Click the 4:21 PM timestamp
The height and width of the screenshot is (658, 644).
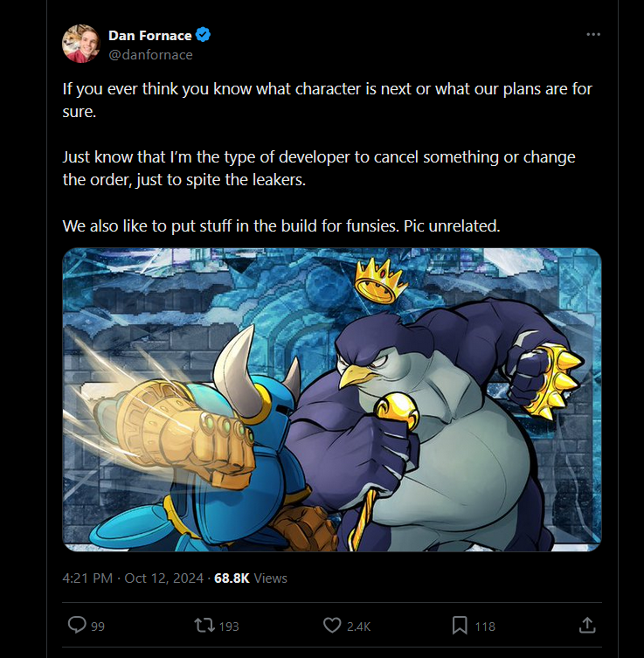point(87,578)
